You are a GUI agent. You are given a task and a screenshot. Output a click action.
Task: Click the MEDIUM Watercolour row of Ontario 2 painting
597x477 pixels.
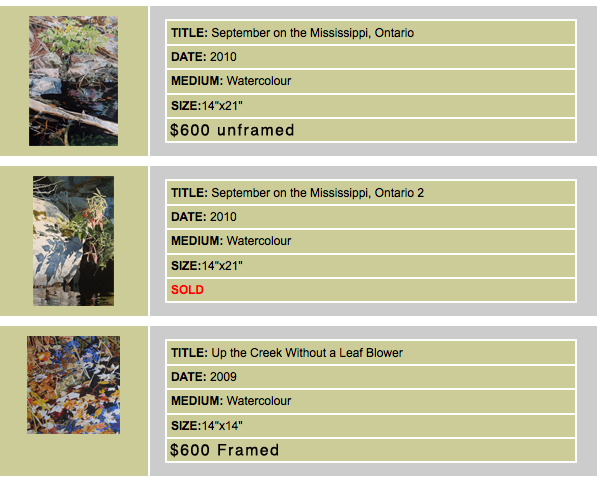click(x=371, y=241)
